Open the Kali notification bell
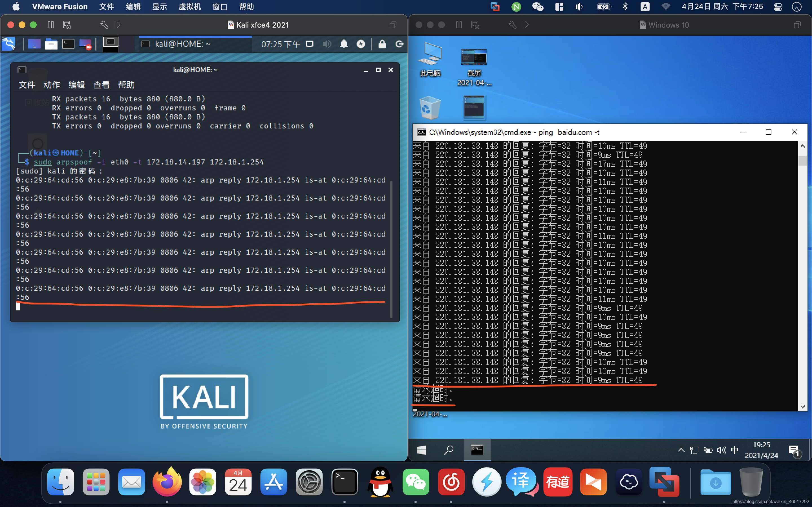The height and width of the screenshot is (507, 812). [x=344, y=44]
